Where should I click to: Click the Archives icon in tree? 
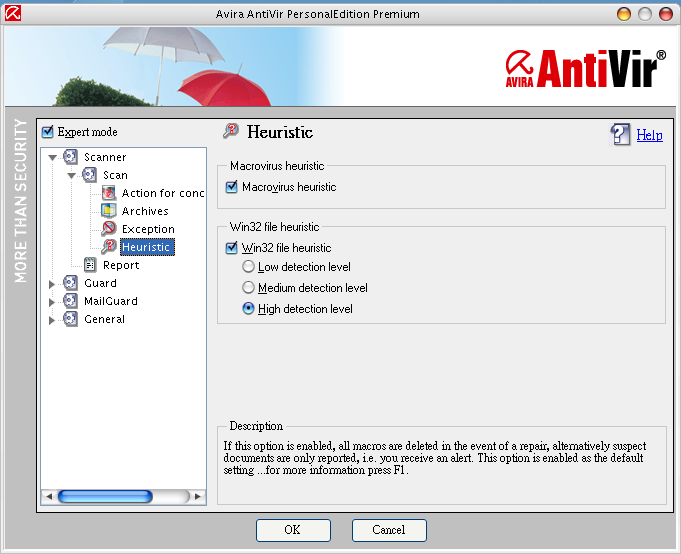(109, 211)
